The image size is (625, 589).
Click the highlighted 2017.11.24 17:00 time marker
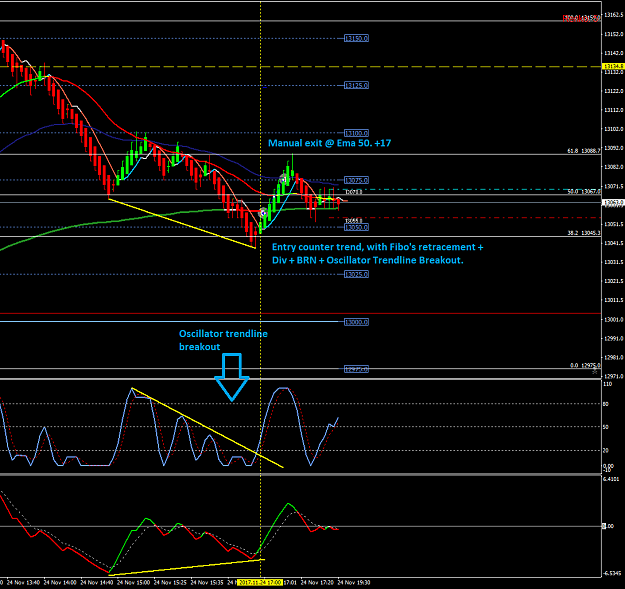(x=259, y=583)
